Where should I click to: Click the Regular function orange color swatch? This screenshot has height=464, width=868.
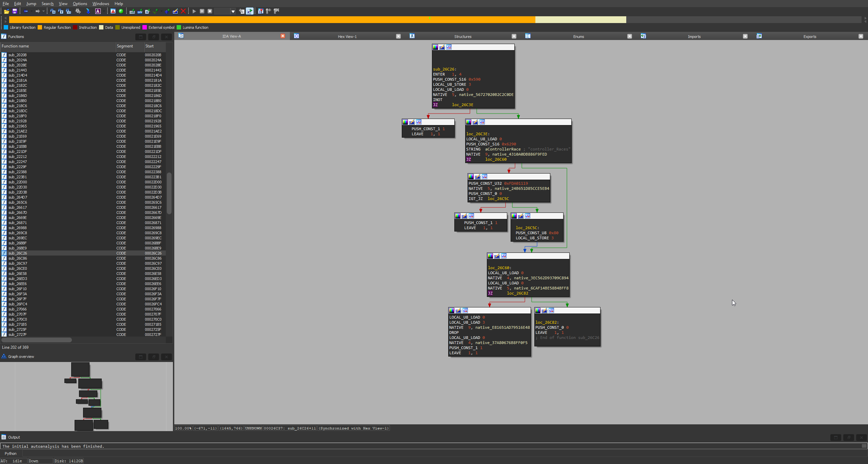coord(40,27)
